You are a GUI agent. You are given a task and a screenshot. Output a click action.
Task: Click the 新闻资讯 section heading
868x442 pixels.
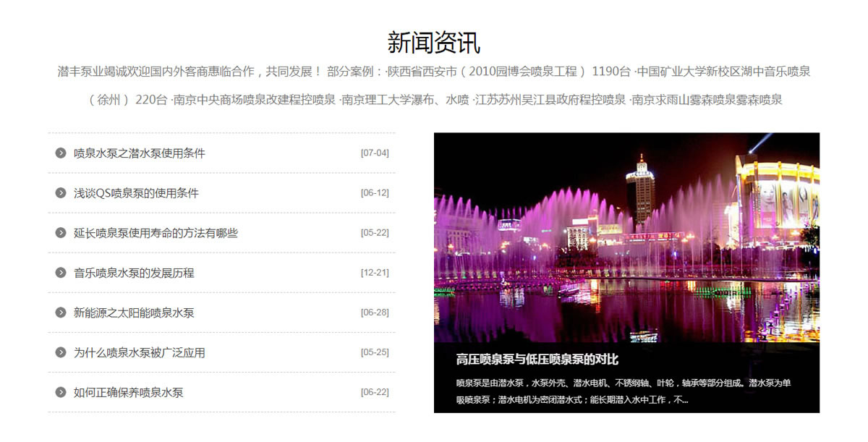434,42
